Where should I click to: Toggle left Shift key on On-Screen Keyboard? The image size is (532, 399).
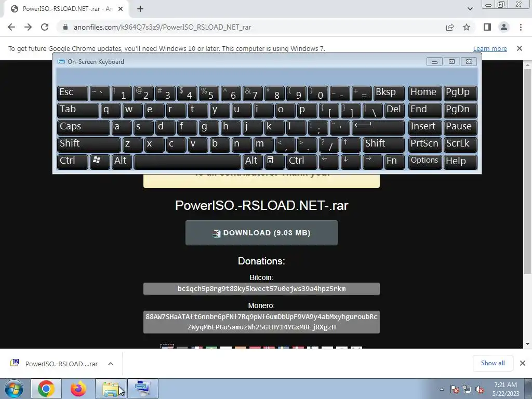click(89, 144)
